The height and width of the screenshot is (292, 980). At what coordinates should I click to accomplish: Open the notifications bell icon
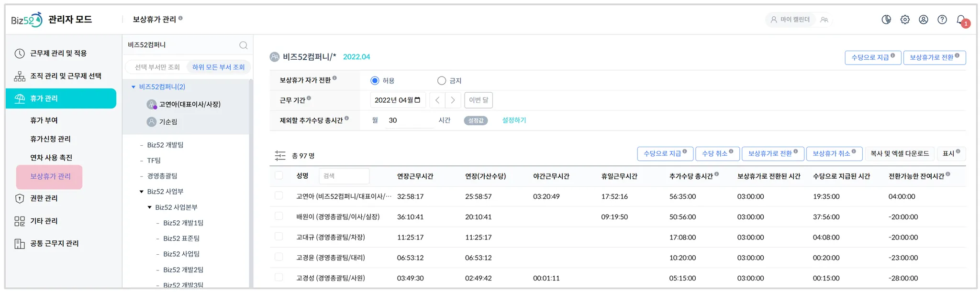(961, 20)
